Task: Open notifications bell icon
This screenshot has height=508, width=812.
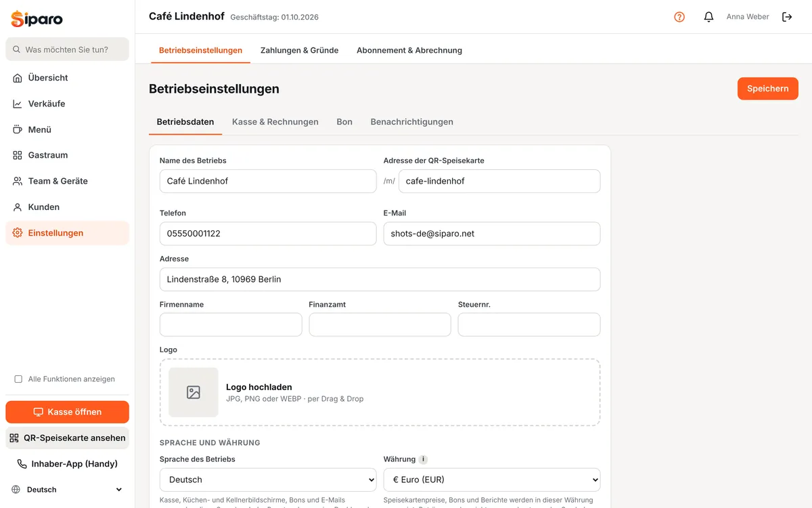Action: point(708,17)
